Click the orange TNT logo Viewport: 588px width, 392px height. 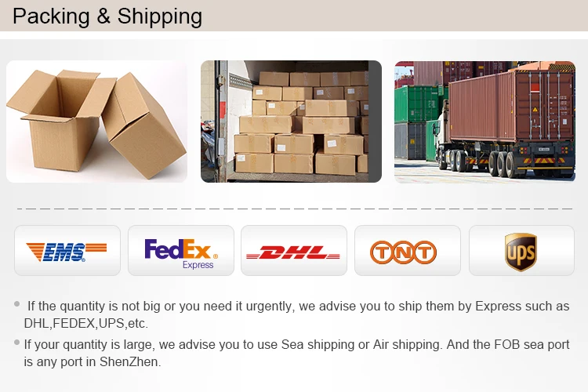tap(403, 252)
